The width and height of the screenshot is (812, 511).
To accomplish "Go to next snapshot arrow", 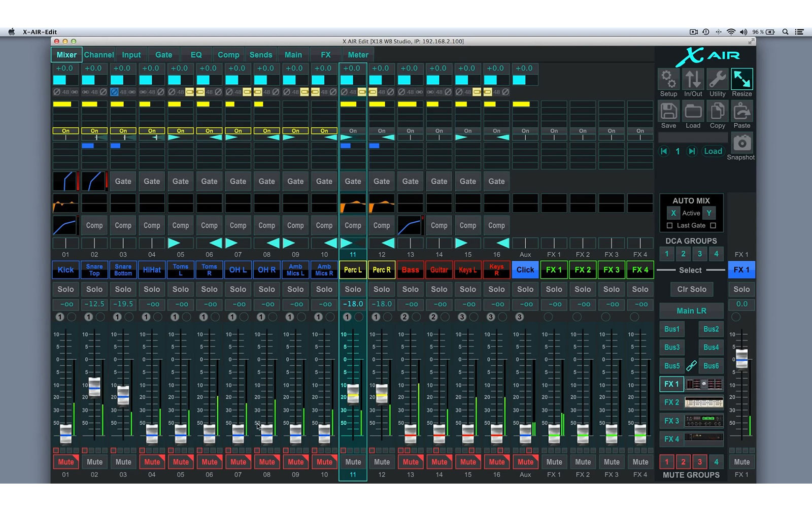I will pyautogui.click(x=691, y=151).
